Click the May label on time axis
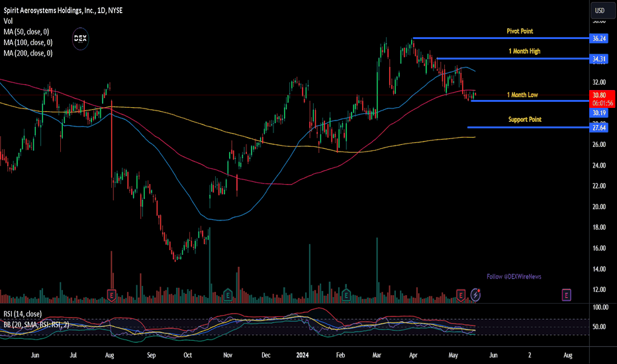Viewport: 617px width, 364px height. coord(453,355)
